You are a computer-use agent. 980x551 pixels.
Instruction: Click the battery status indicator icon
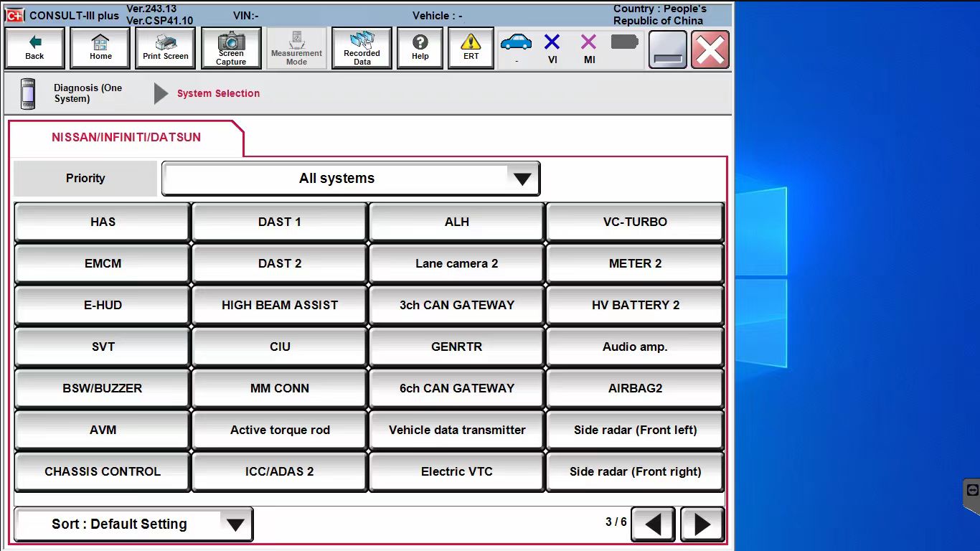point(624,42)
